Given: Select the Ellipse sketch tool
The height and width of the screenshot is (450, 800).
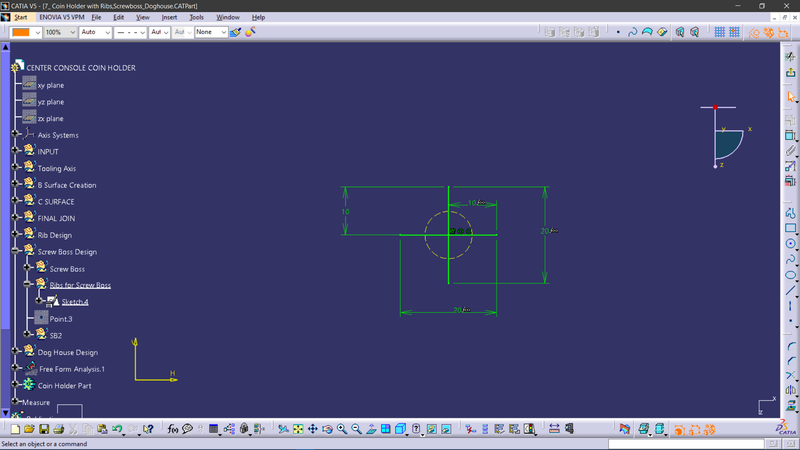Looking at the screenshot, I should coord(790,275).
